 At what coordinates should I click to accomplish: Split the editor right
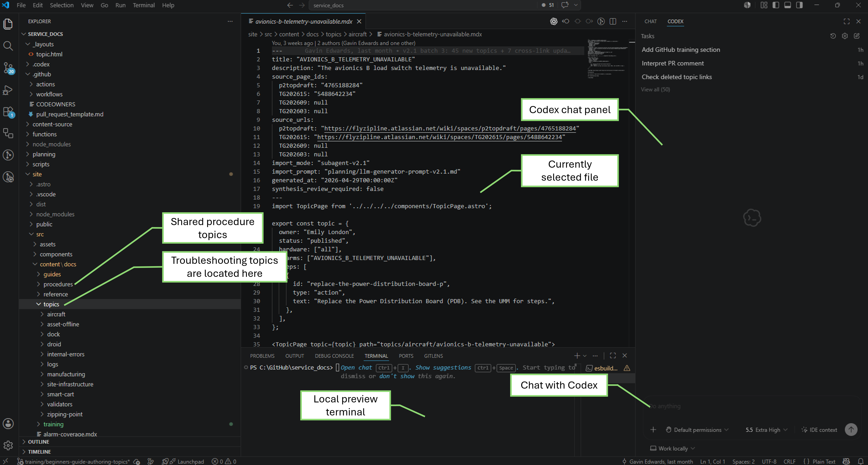(x=613, y=21)
